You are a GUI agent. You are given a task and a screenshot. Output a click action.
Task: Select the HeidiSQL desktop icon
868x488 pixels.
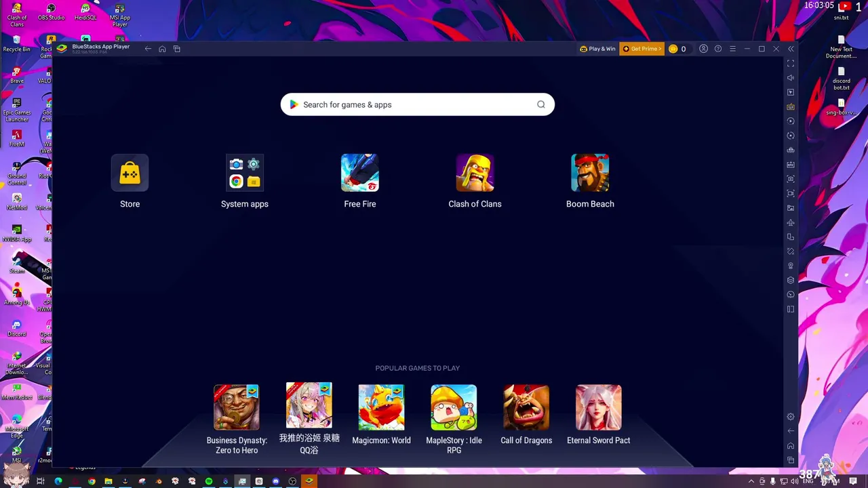click(85, 12)
